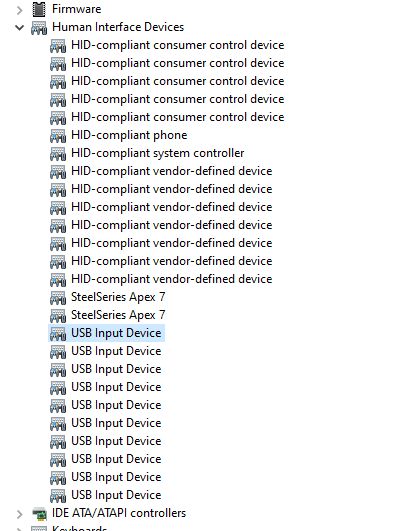
Task: Click the icon beside HID-compliant phone
Action: [58, 135]
